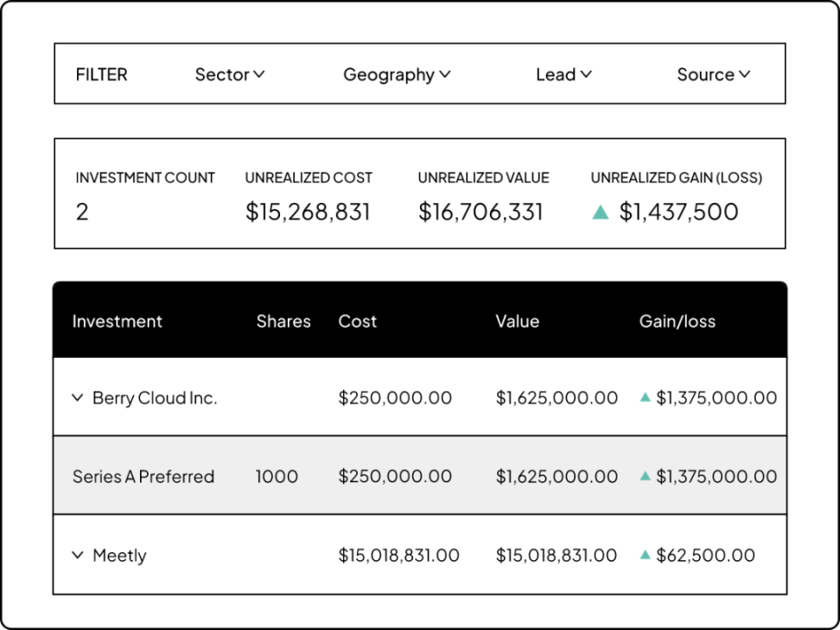Click the gain arrow in Meetly row
840x630 pixels.
click(645, 555)
